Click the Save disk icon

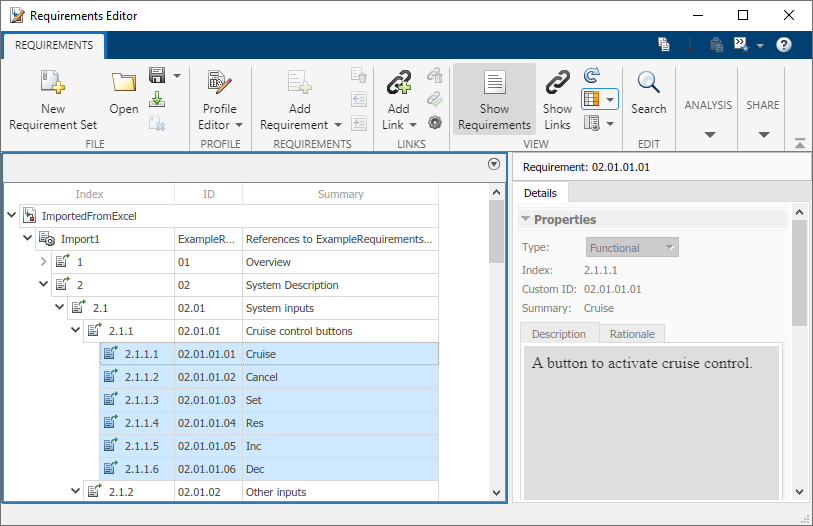(157, 75)
